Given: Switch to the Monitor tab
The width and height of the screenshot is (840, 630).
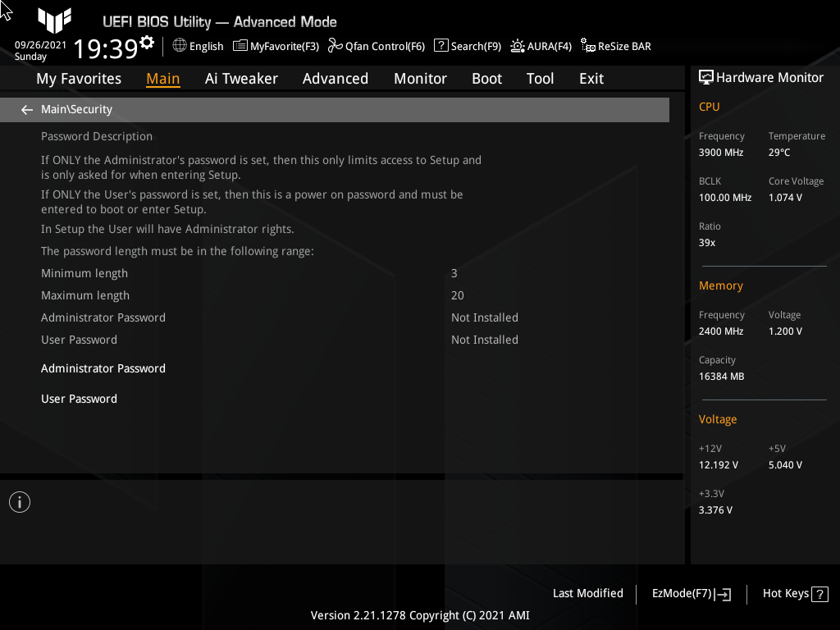Looking at the screenshot, I should (420, 78).
